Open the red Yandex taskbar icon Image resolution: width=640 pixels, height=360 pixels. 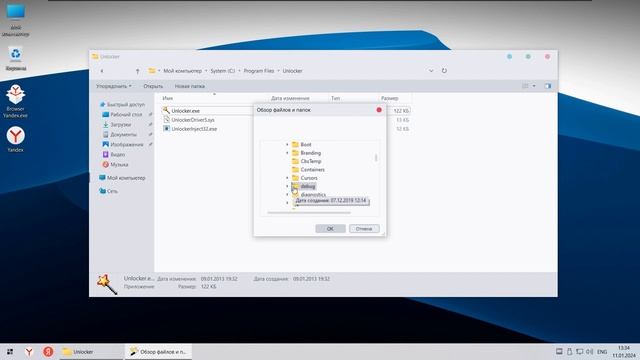[48, 351]
